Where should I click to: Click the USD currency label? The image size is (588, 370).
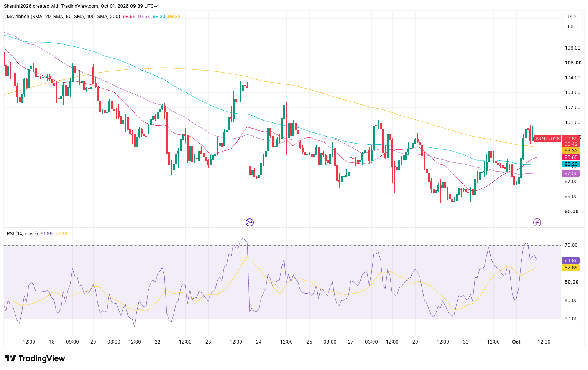[x=571, y=17]
